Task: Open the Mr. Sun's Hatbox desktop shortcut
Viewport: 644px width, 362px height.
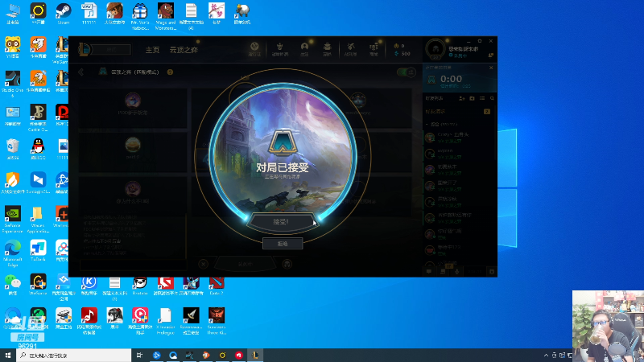Action: point(140,16)
